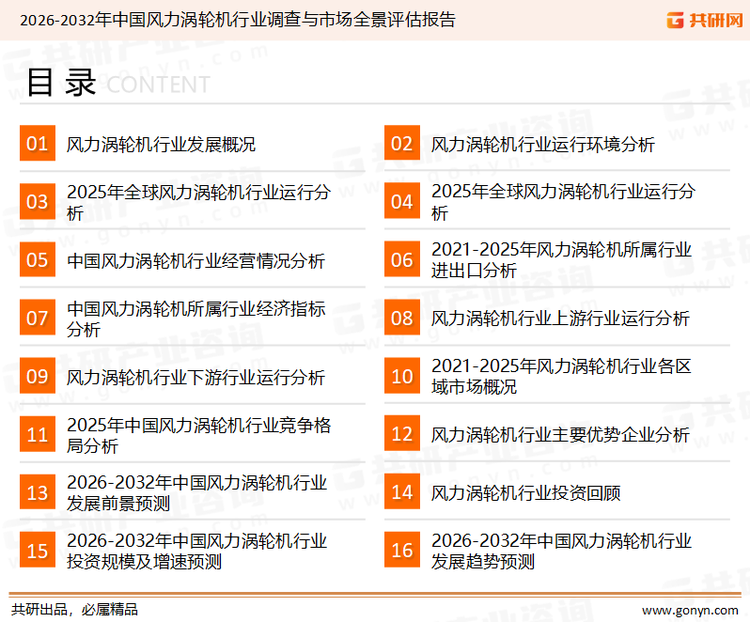750x622 pixels.
Task: Select the orange 10 chapter badge
Action: (x=402, y=376)
